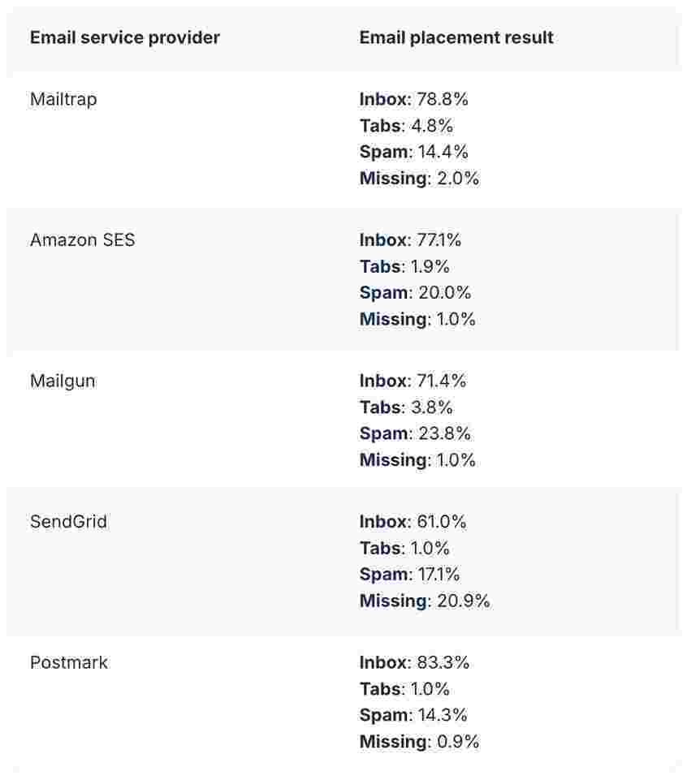Click the Email placement result column header
This screenshot has width=687, height=784.
(456, 37)
